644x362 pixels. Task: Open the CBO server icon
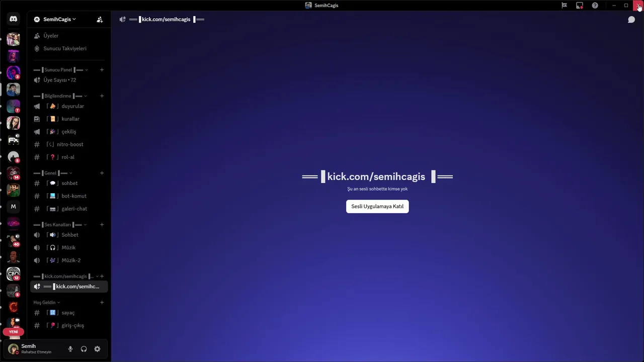[x=14, y=274]
